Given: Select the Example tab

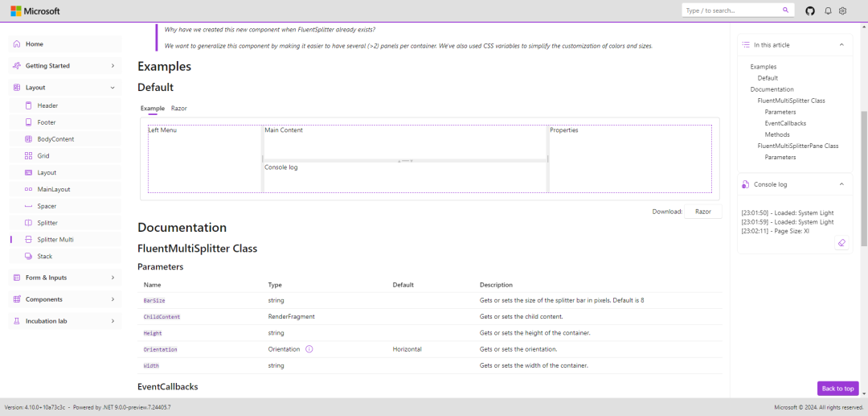Looking at the screenshot, I should (x=152, y=108).
